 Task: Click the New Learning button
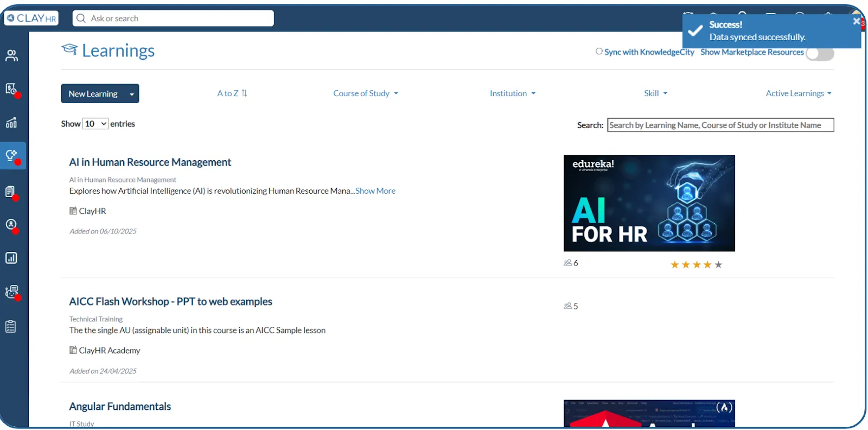(x=93, y=93)
